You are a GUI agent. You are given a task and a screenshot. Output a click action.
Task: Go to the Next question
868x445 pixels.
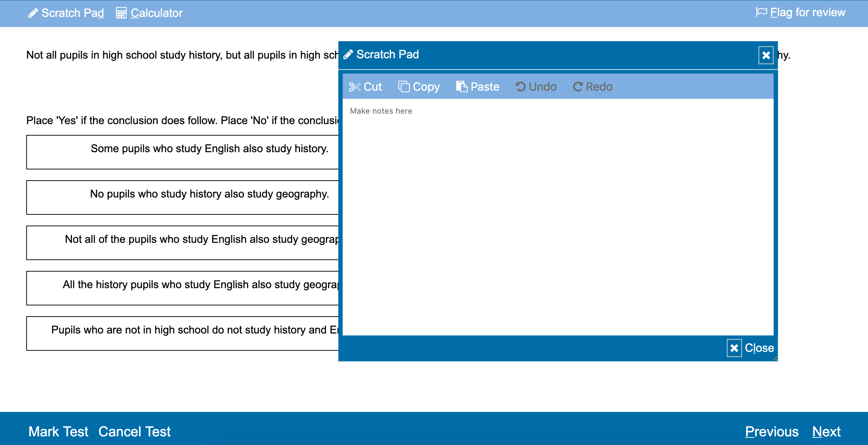(826, 431)
